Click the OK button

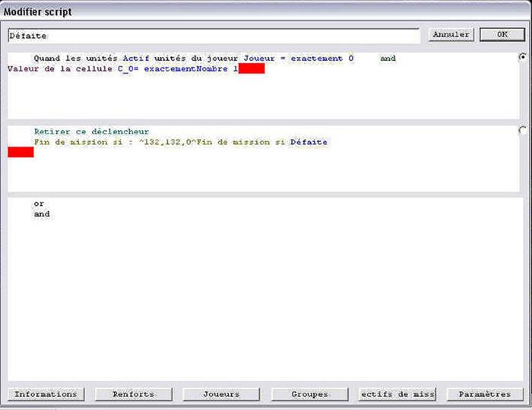coord(502,34)
